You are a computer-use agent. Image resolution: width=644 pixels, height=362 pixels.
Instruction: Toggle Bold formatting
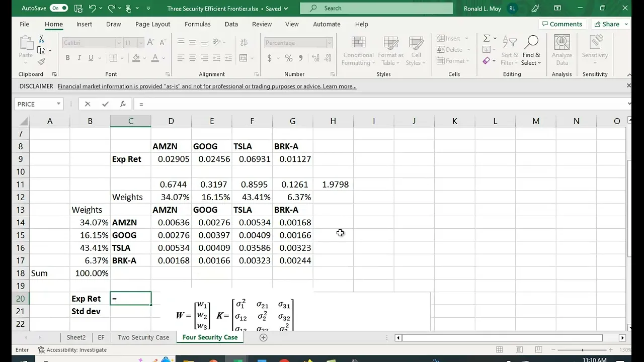(x=67, y=58)
